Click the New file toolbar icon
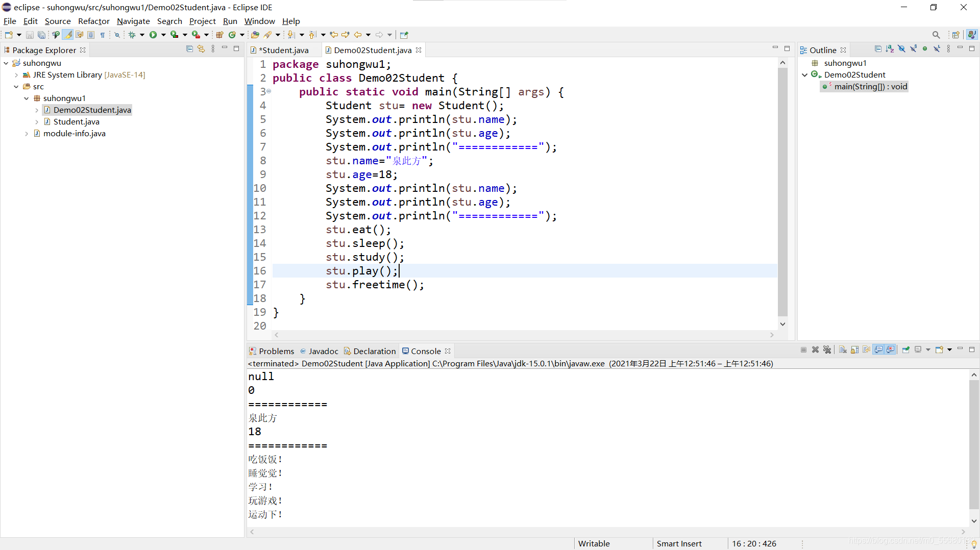The height and width of the screenshot is (550, 980). pos(9,35)
